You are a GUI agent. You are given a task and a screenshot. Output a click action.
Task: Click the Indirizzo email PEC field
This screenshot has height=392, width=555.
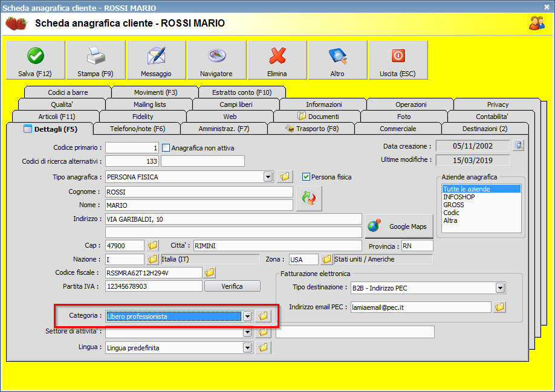[x=421, y=307]
